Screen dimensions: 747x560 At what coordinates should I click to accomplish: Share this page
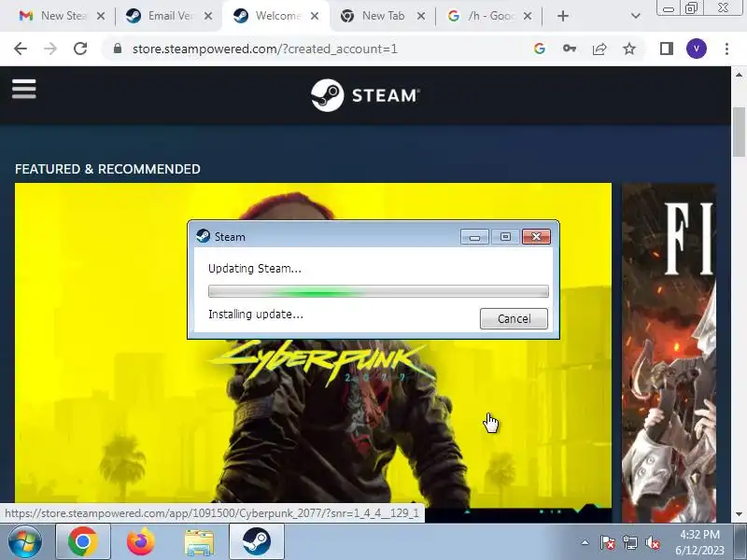click(599, 49)
